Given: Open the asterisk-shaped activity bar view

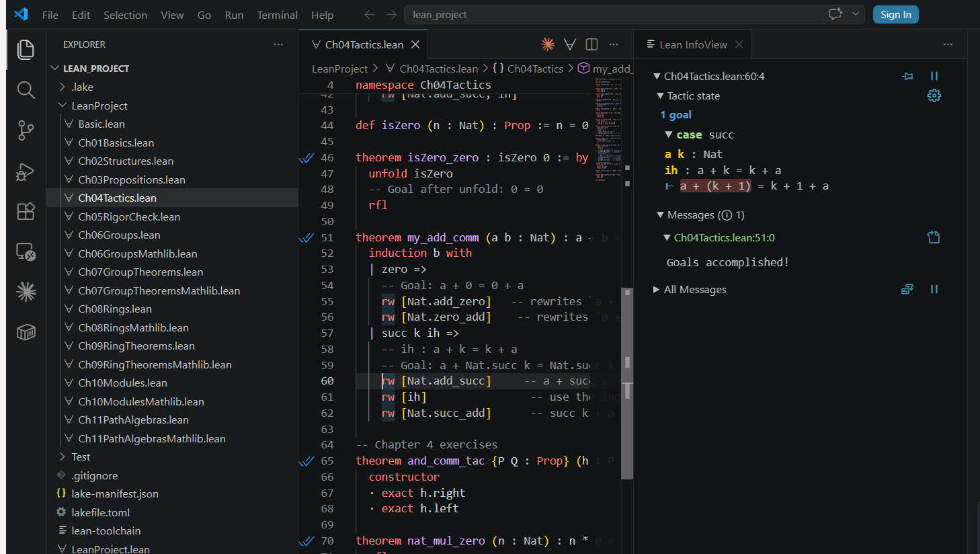Looking at the screenshot, I should 26,291.
